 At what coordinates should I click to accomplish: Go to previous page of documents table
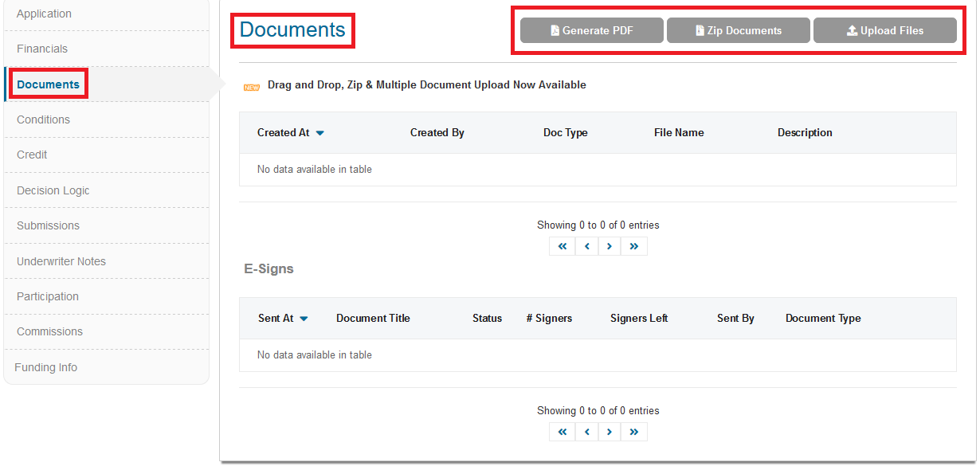586,246
